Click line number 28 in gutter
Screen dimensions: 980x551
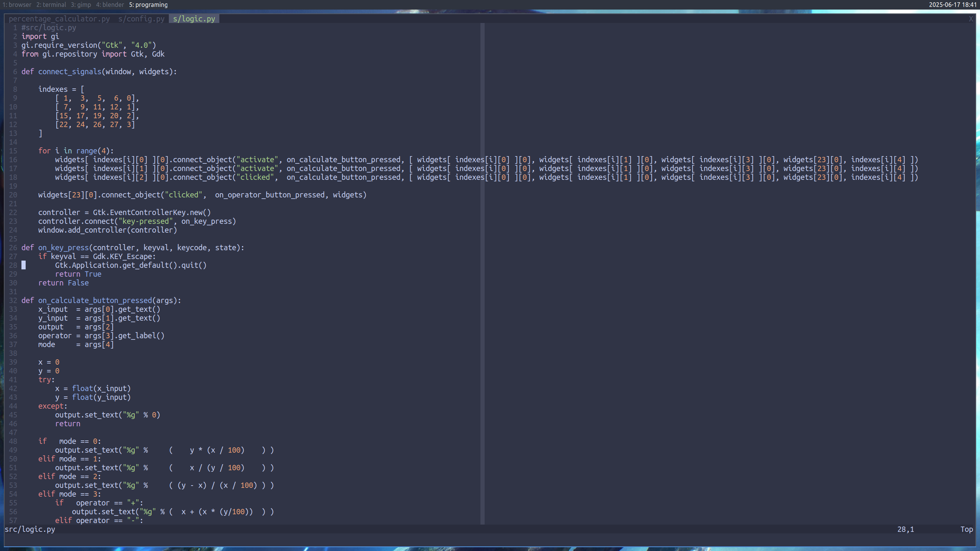[x=13, y=265]
